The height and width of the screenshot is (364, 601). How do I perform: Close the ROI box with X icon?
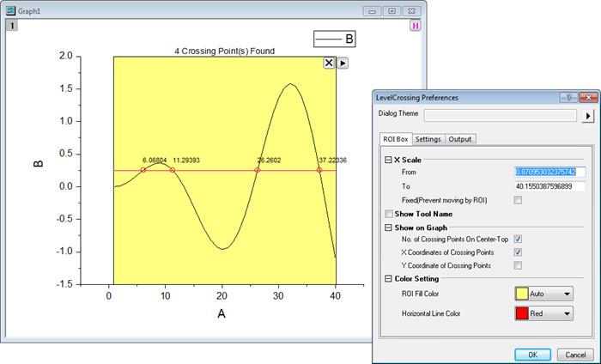click(329, 63)
